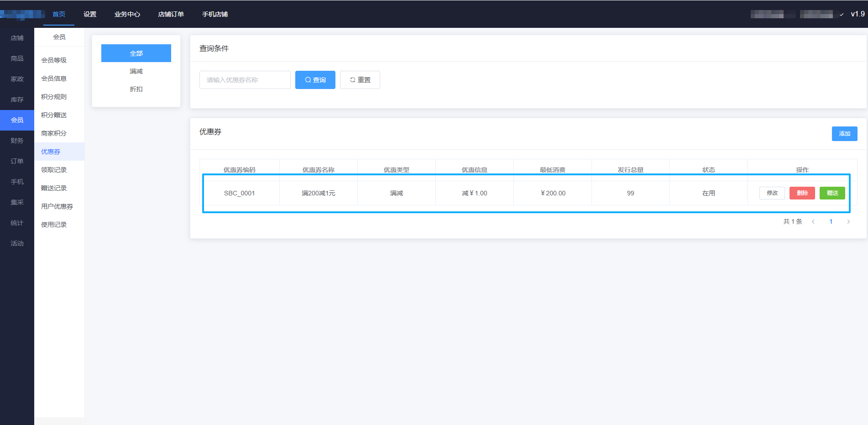Open 用户优惠券 submenu item
The image size is (868, 425).
pyautogui.click(x=57, y=206)
